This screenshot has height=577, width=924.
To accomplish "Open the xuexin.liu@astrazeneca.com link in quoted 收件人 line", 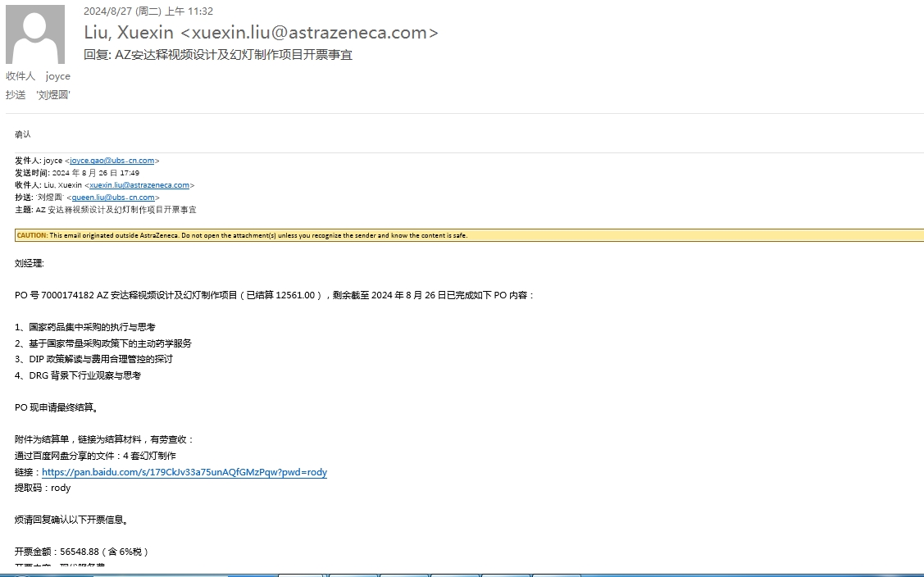I will coord(139,185).
